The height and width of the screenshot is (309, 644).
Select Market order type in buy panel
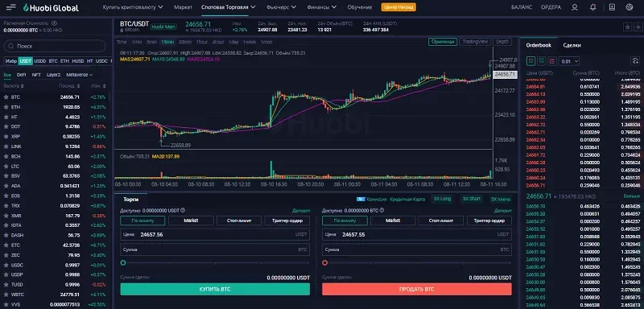tap(191, 220)
